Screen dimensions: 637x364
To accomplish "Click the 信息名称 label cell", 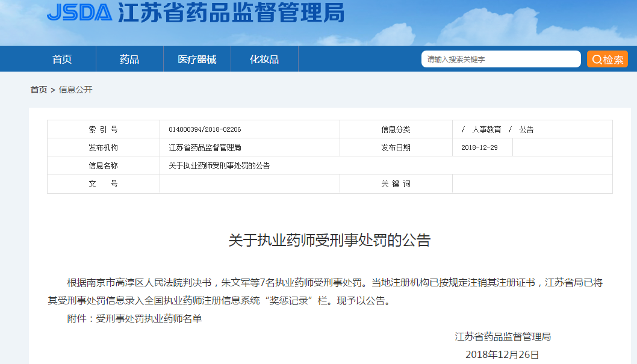I will tap(104, 165).
